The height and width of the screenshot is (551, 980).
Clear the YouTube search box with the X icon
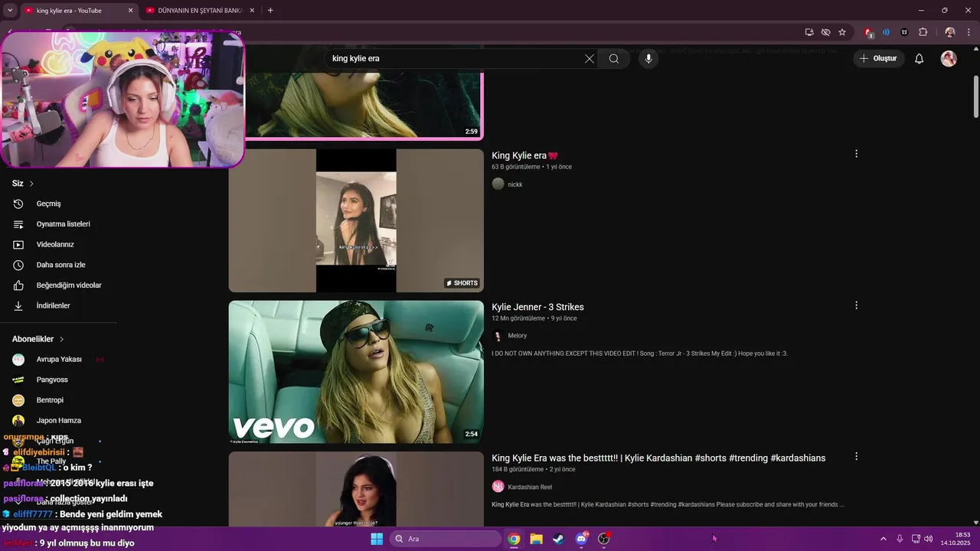tap(590, 58)
